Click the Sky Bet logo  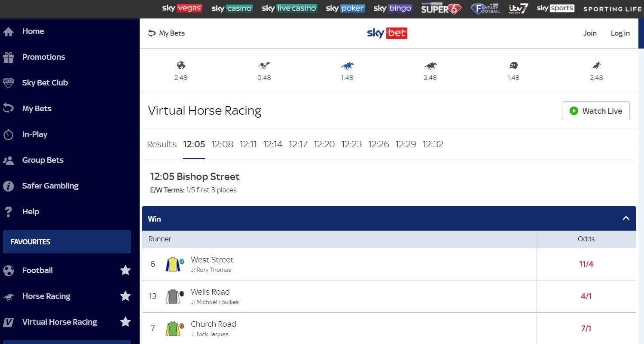387,33
